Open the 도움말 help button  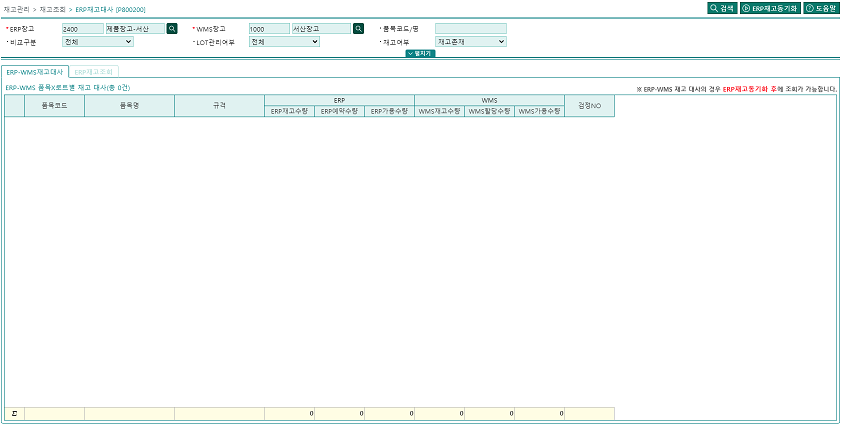[x=821, y=8]
